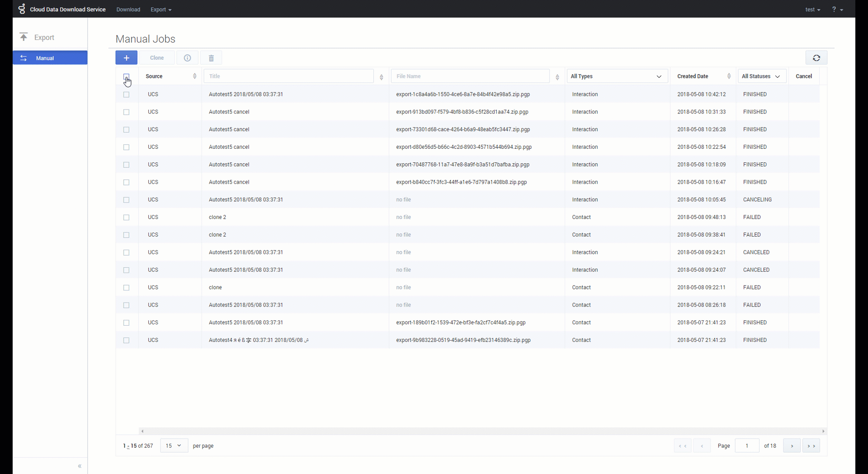Screen dimensions: 868x474
Task: Select Manual in the left sidebar
Action: click(50, 58)
